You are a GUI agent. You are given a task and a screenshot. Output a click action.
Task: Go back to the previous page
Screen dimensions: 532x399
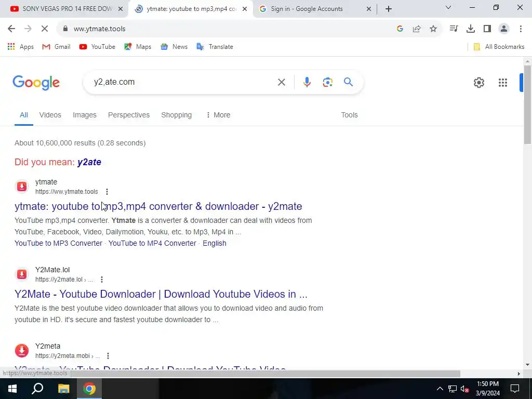(x=11, y=29)
